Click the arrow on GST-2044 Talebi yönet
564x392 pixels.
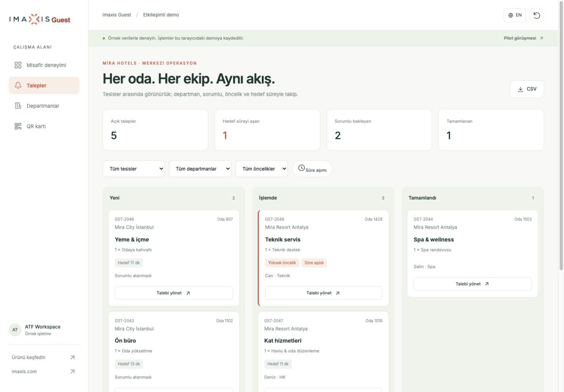pyautogui.click(x=487, y=284)
